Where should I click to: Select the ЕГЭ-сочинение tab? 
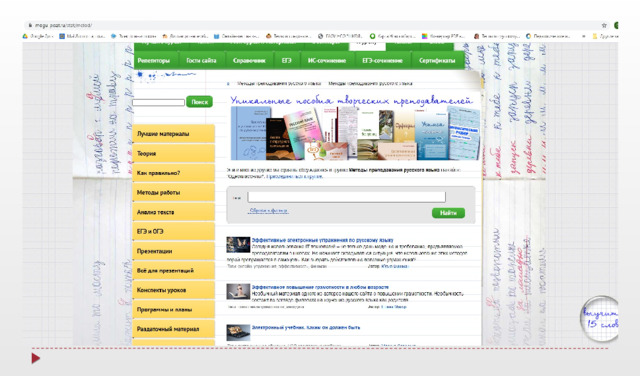click(x=382, y=60)
